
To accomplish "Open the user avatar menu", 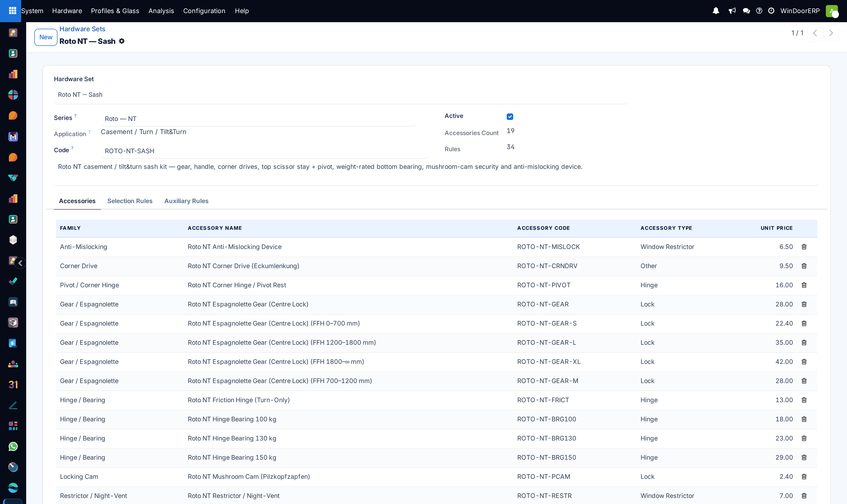I will tap(832, 11).
